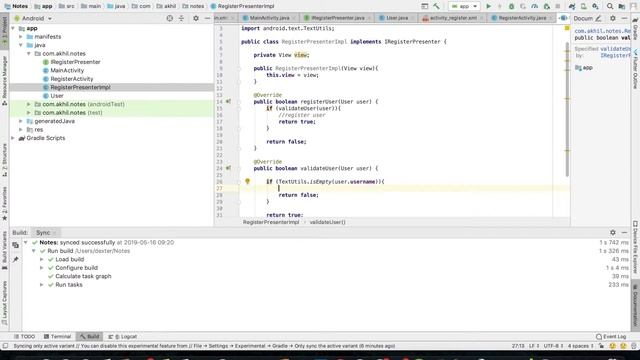This screenshot has height=360, width=640.
Task: Select User class in project tree
Action: click(x=57, y=96)
